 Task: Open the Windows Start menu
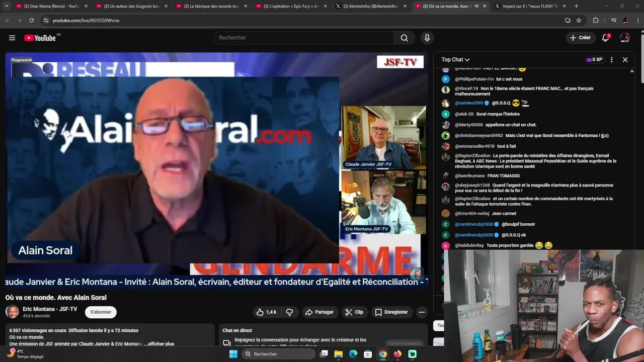233,354
